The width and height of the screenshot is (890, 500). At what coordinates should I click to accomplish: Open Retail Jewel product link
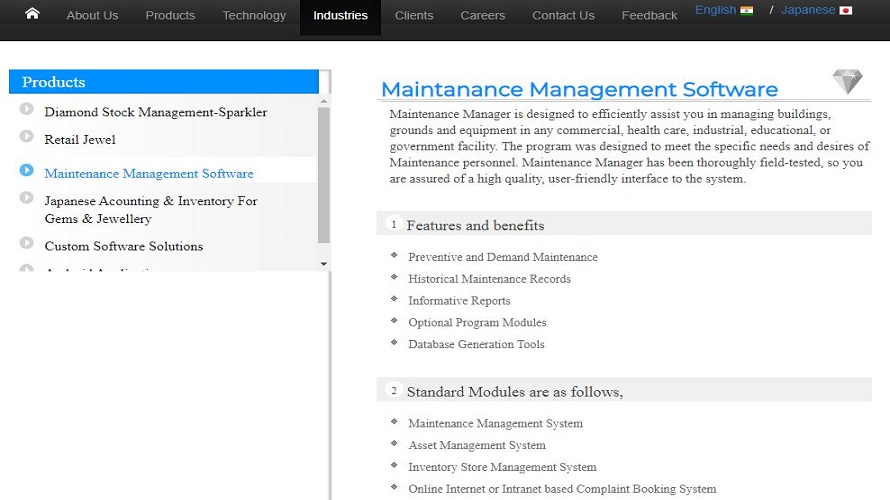coord(80,139)
